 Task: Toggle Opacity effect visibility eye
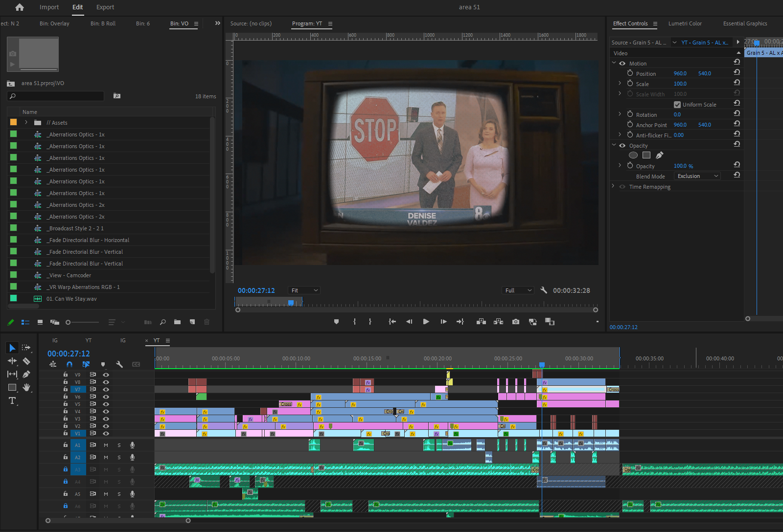coord(622,146)
